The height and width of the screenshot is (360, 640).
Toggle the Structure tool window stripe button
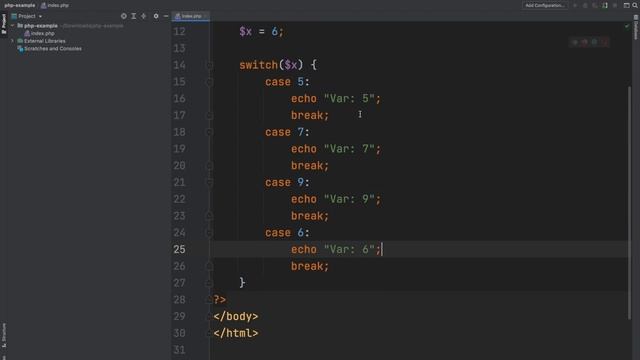[x=4, y=336]
